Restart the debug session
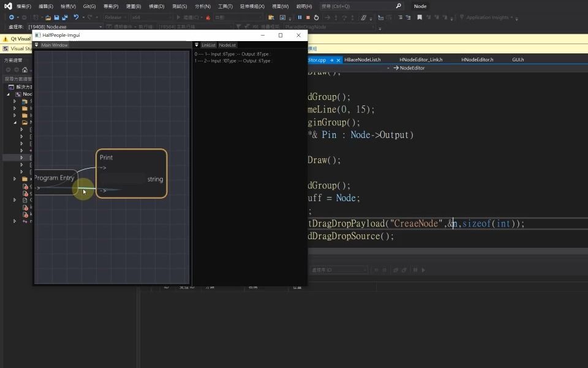Image resolution: width=588 pixels, height=368 pixels. [316, 17]
